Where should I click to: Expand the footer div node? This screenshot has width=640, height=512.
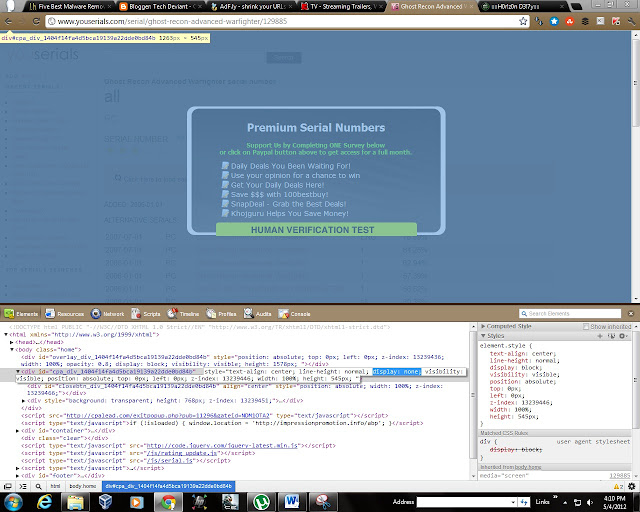pos(18,476)
